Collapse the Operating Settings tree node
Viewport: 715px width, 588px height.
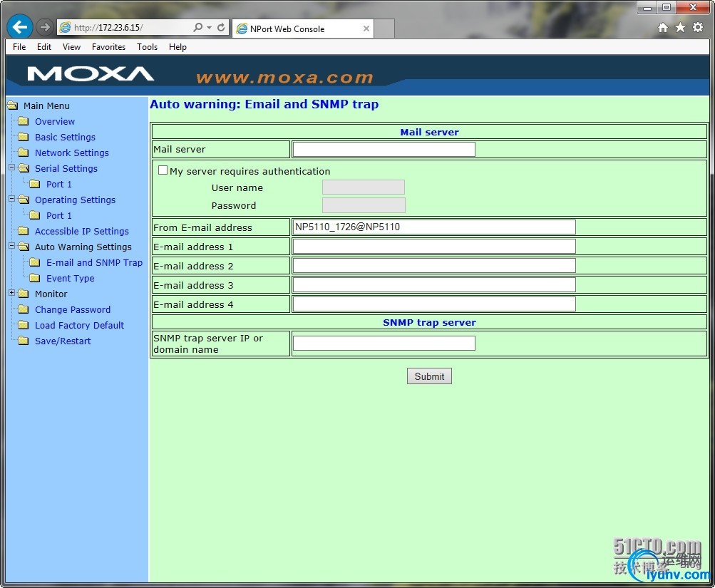[12, 199]
